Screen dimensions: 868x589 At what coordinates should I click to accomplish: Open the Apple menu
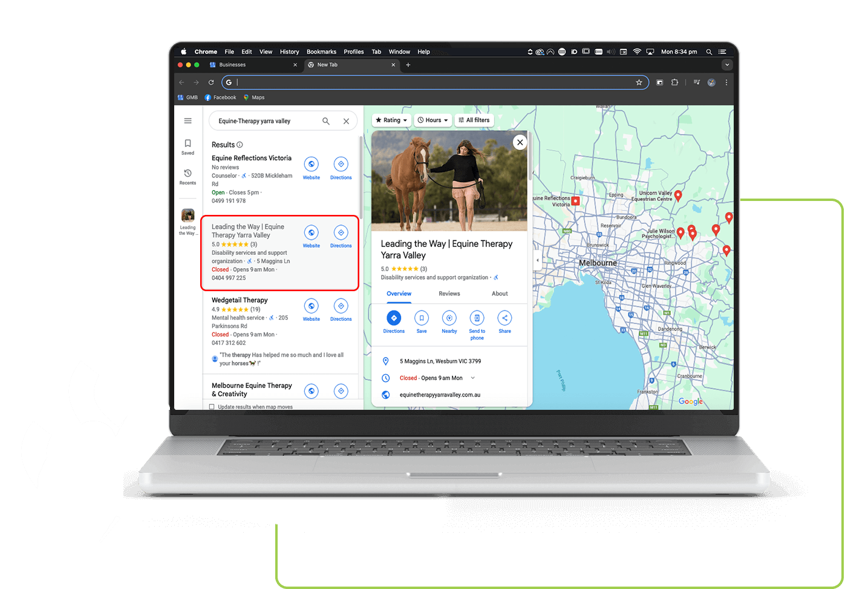point(183,52)
